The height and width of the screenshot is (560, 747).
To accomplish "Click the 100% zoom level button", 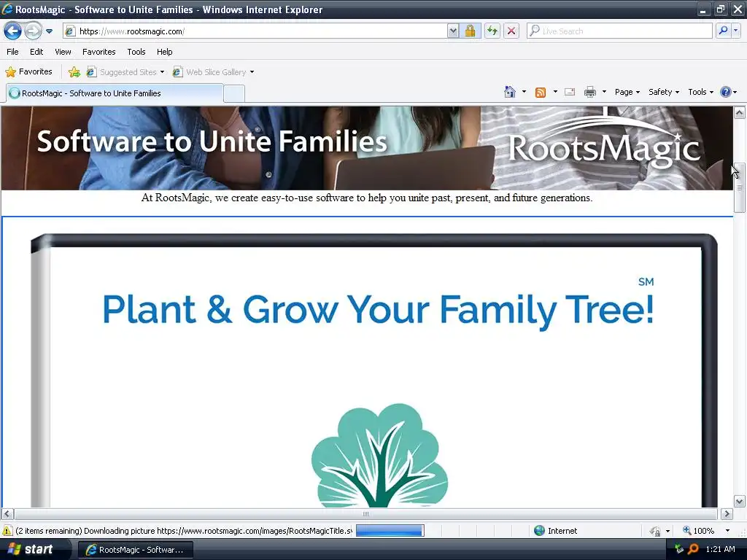I will tap(698, 531).
